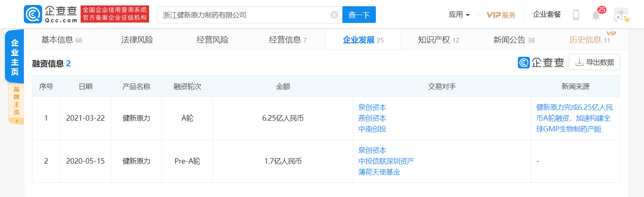Viewport: 644px width, 197px height.
Task: Switch to 基本信息 tab
Action: (x=62, y=40)
